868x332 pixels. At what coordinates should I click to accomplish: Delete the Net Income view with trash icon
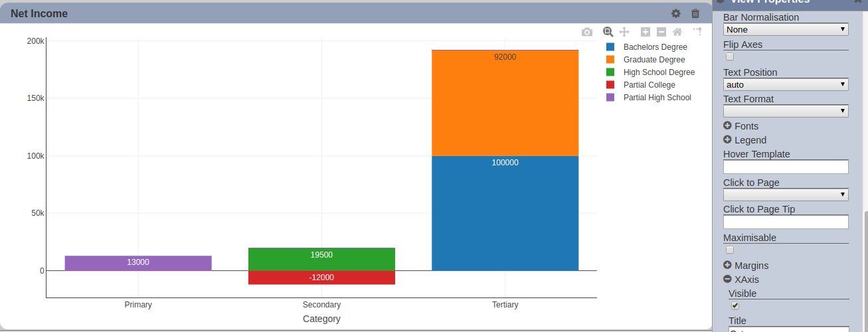[x=695, y=13]
